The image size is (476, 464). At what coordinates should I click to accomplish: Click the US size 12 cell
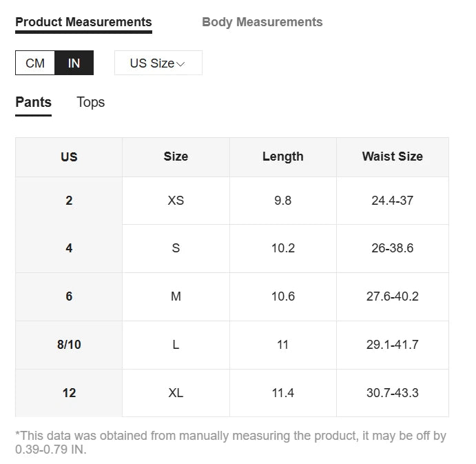click(69, 393)
